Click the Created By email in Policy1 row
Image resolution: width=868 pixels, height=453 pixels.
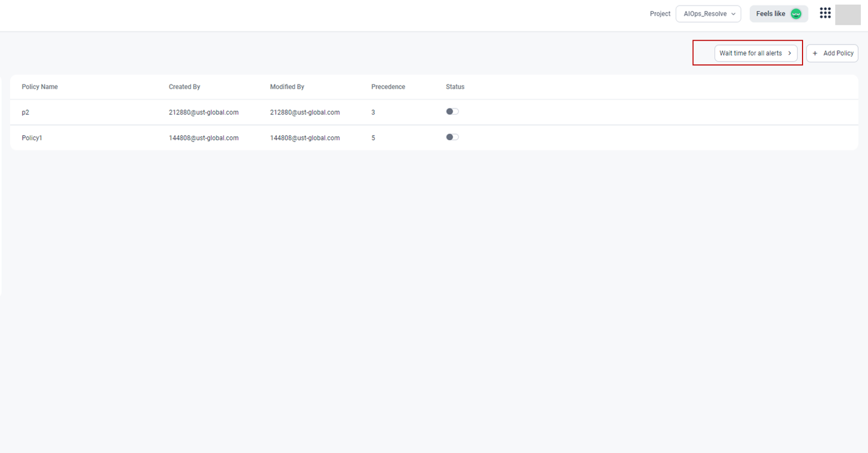pyautogui.click(x=203, y=138)
